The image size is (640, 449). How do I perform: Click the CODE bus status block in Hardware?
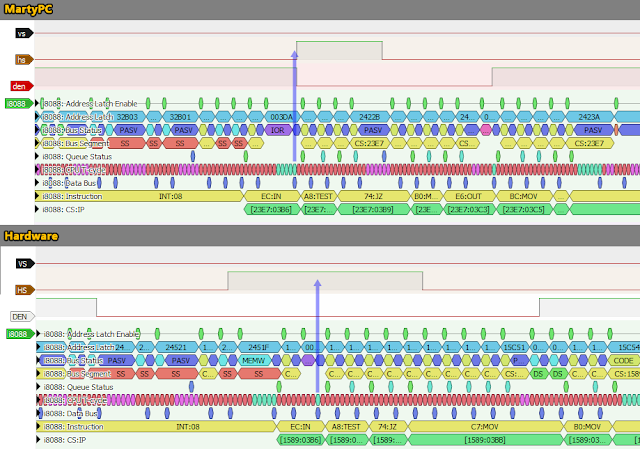(x=623, y=360)
